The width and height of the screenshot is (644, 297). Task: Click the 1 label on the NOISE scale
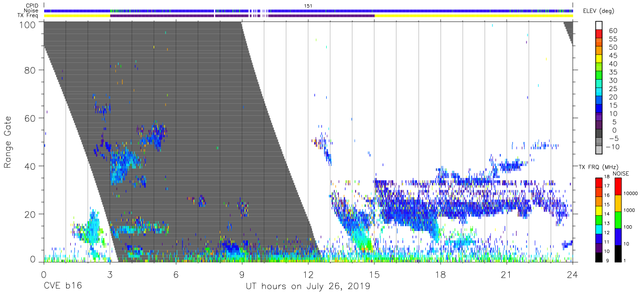[x=625, y=261]
